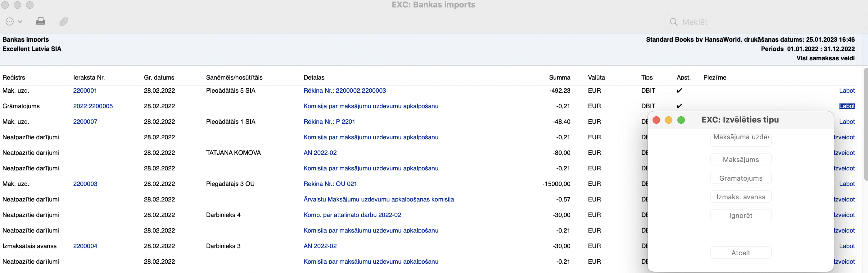Open record number 2200001 link
This screenshot has width=868, height=273.
point(85,90)
